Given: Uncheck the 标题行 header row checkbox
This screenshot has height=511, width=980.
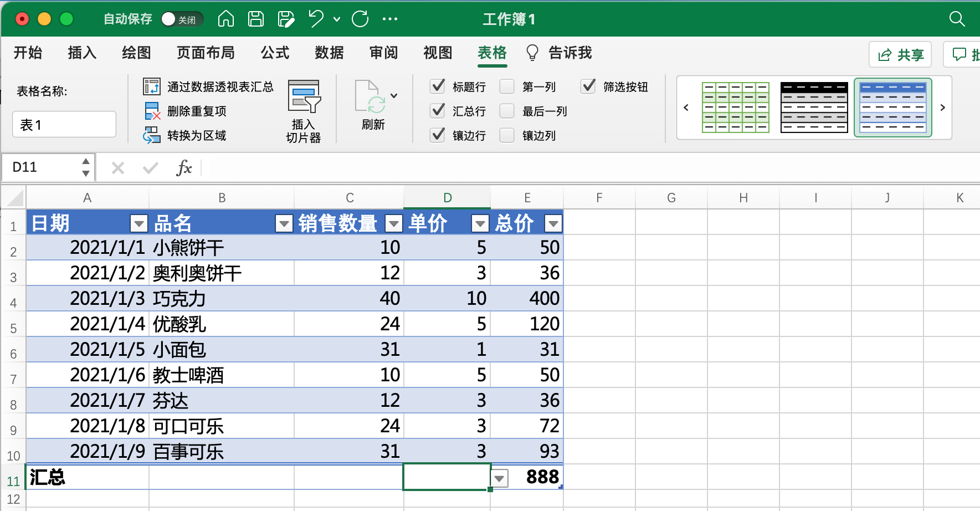Looking at the screenshot, I should (x=438, y=86).
